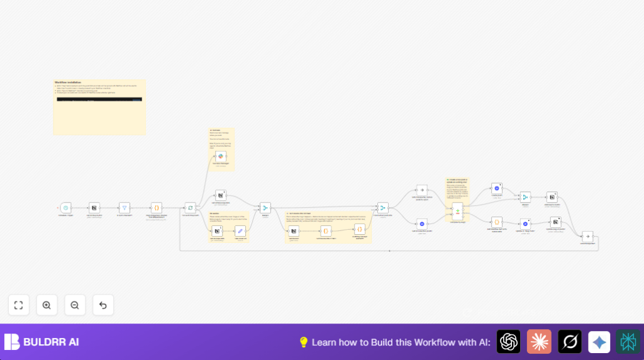
Task: Select the purple pencil edit node
Action: [x=240, y=231]
